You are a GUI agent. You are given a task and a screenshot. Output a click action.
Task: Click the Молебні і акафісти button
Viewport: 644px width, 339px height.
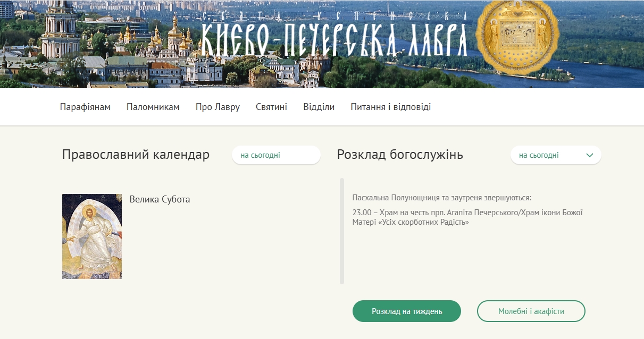(x=531, y=311)
